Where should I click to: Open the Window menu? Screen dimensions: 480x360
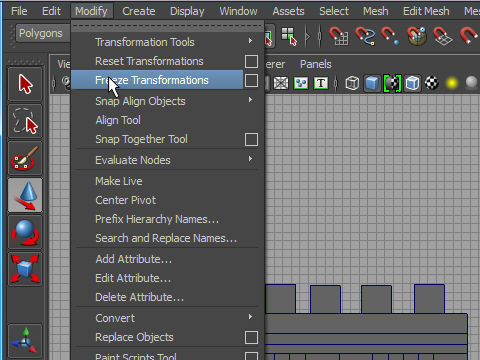(238, 11)
